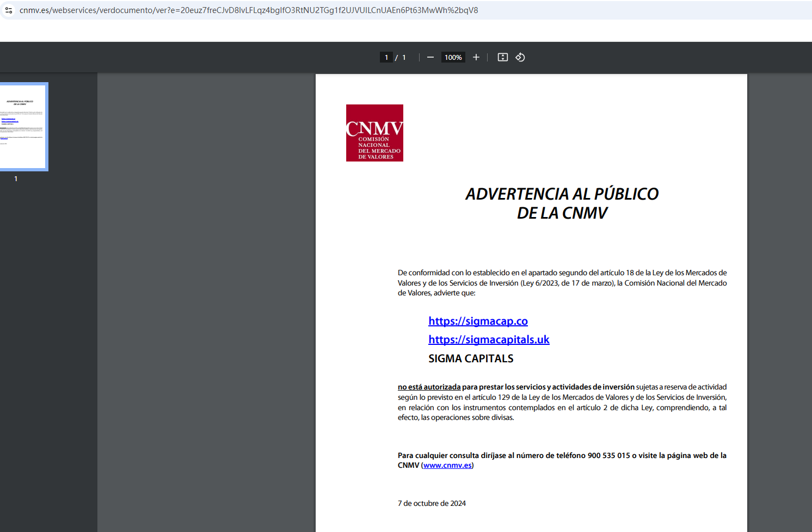This screenshot has width=812, height=532.
Task: Click the fit to page icon
Action: tap(503, 57)
